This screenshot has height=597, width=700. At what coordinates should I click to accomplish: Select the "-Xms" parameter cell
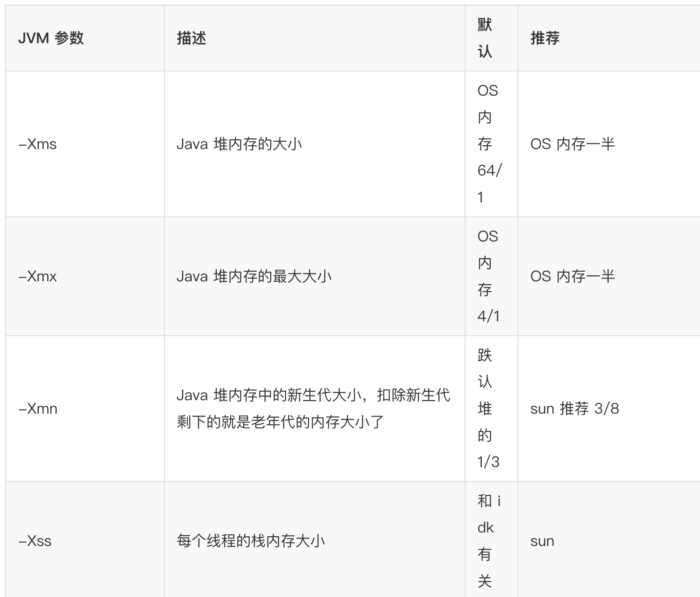(38, 144)
